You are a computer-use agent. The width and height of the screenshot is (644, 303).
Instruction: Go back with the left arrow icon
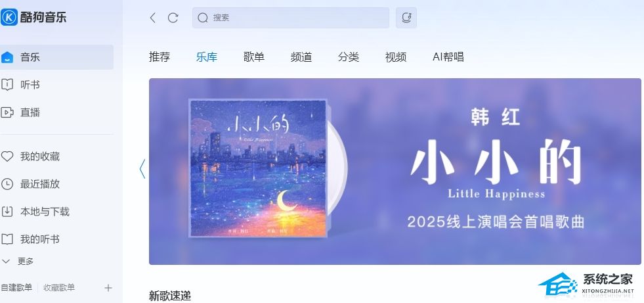[153, 18]
